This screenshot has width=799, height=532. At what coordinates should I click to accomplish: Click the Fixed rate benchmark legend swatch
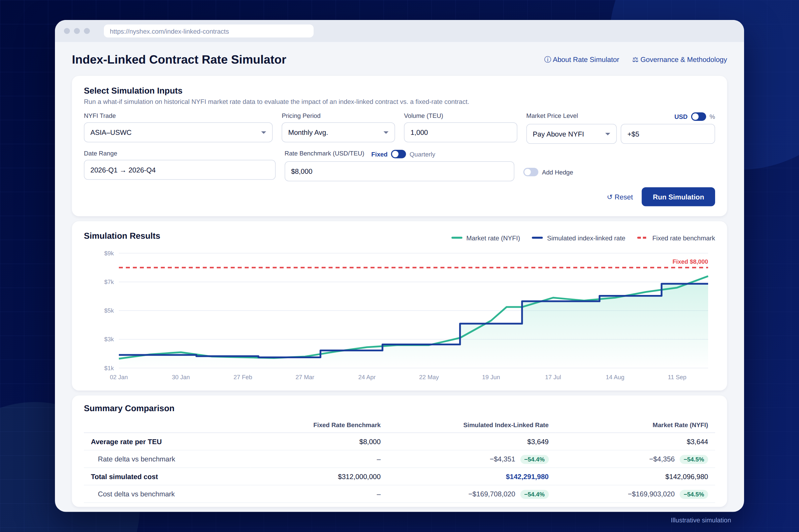642,238
